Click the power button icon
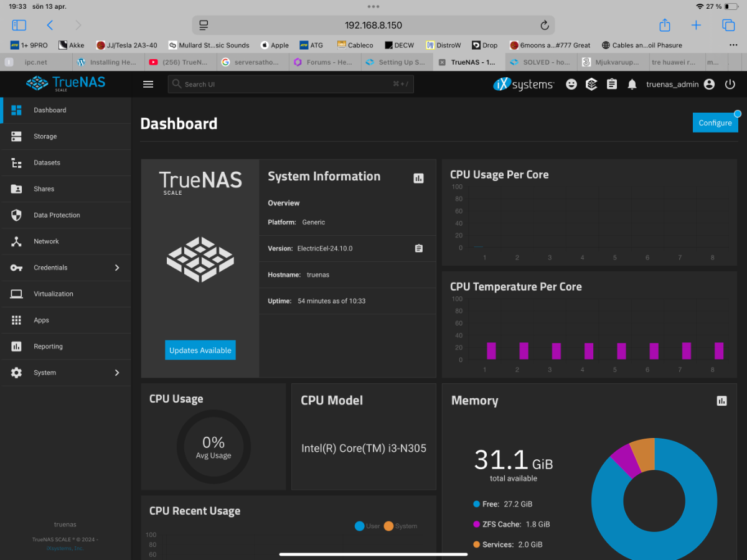This screenshot has width=747, height=560. tap(730, 85)
